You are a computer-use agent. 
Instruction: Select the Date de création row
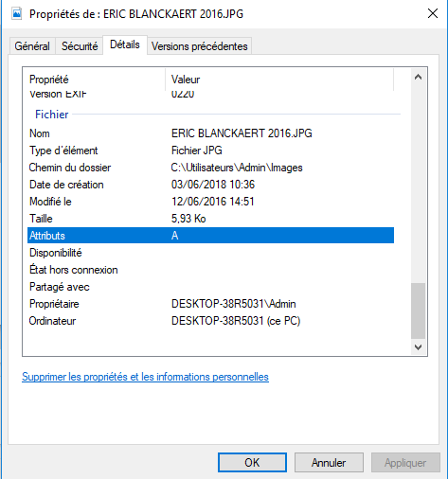pos(210,185)
